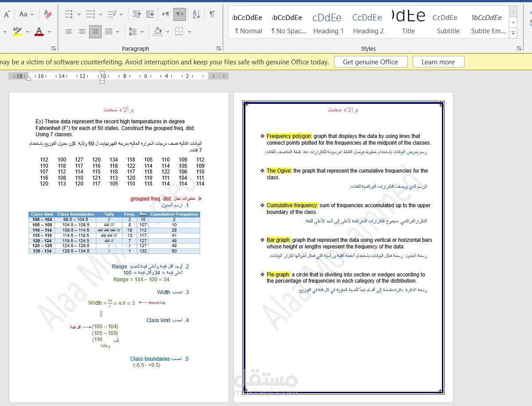Open the shading color dropdown
This screenshot has height=406, width=532.
(168, 32)
